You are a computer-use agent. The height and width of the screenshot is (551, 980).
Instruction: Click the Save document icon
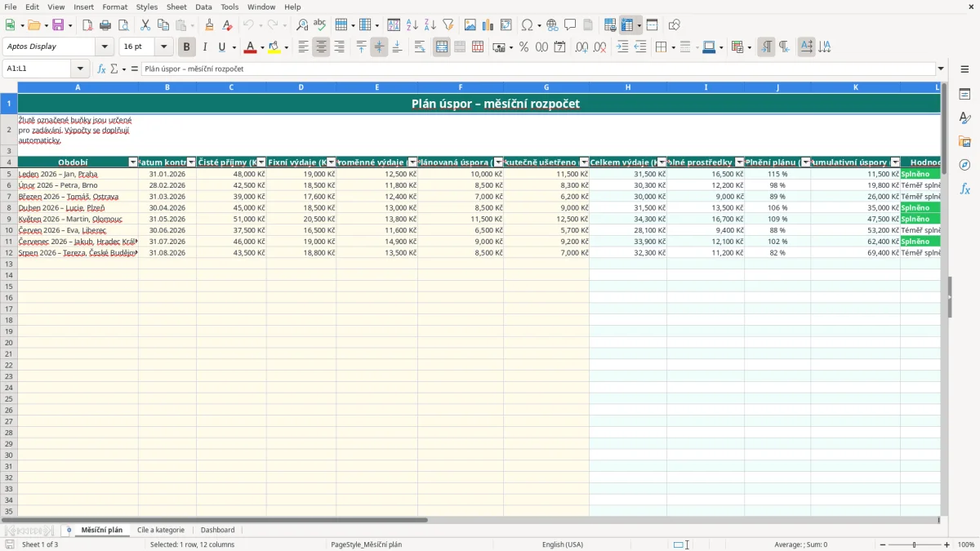click(57, 25)
